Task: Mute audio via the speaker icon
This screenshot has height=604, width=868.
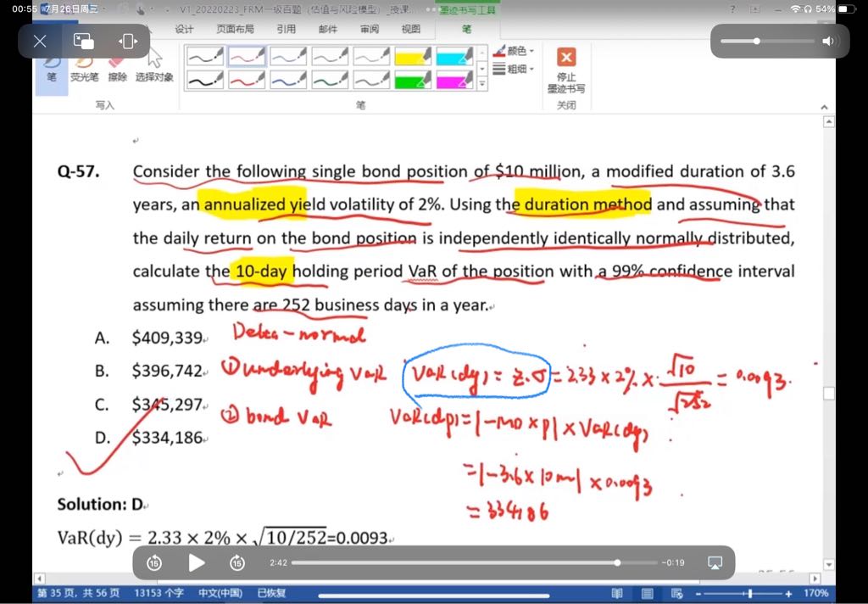Action: click(827, 41)
